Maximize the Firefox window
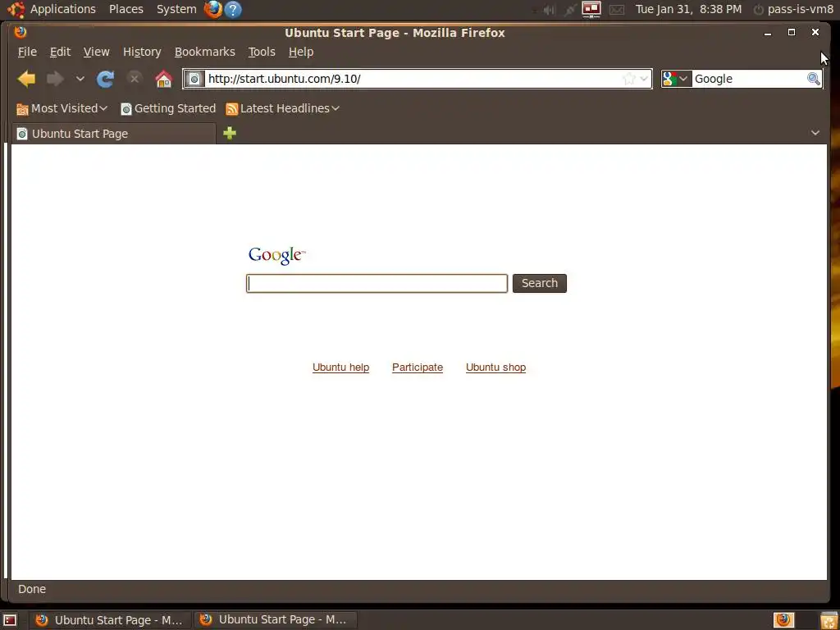This screenshot has height=630, width=840. [792, 33]
